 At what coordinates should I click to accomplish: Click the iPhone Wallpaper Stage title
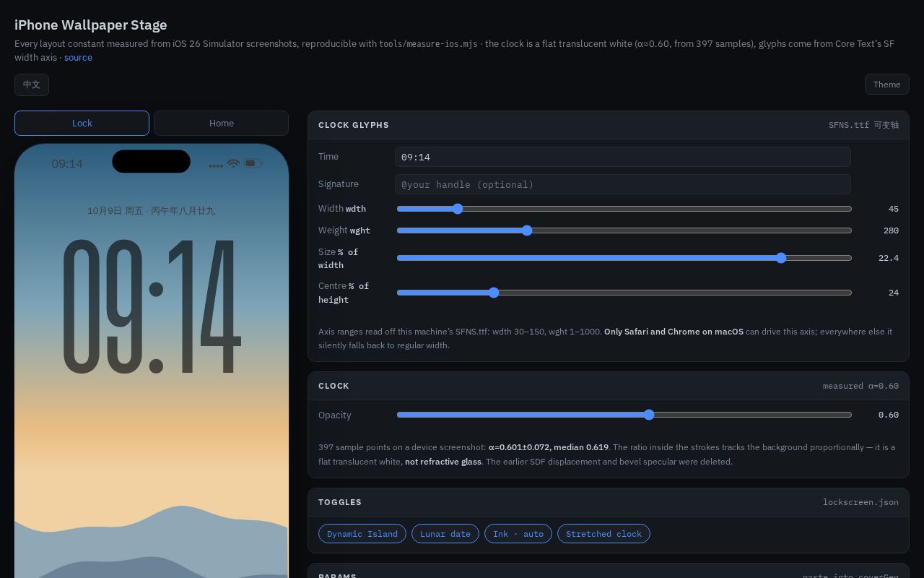[x=91, y=25]
